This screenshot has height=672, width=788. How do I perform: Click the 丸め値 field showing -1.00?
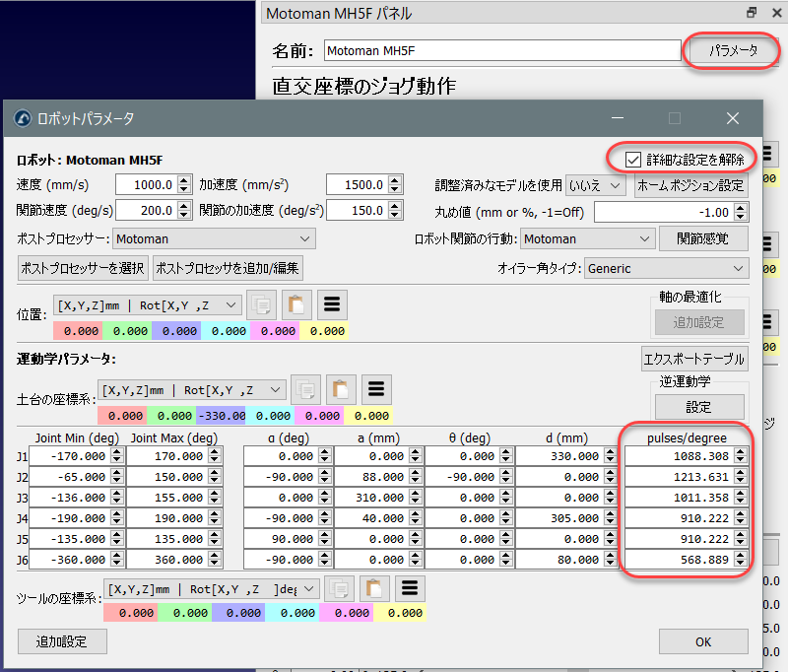click(x=672, y=212)
